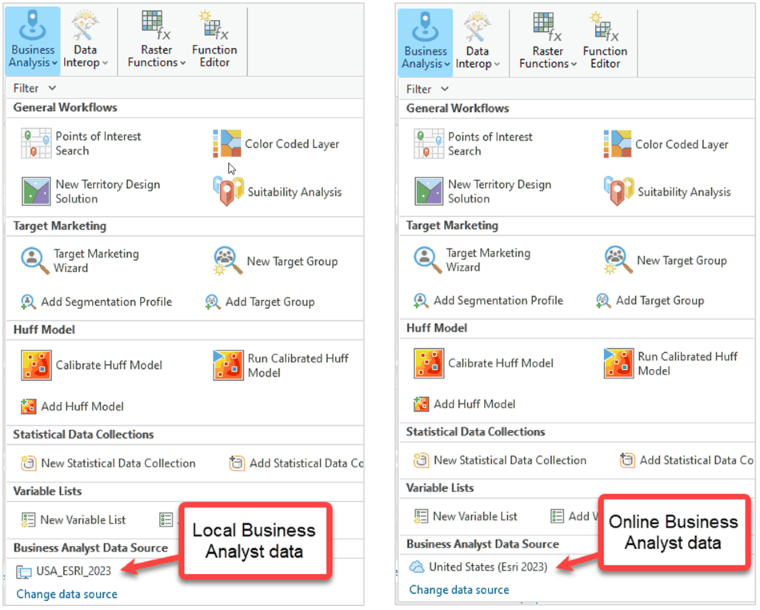Create New Target Group in right panel

pyautogui.click(x=665, y=260)
